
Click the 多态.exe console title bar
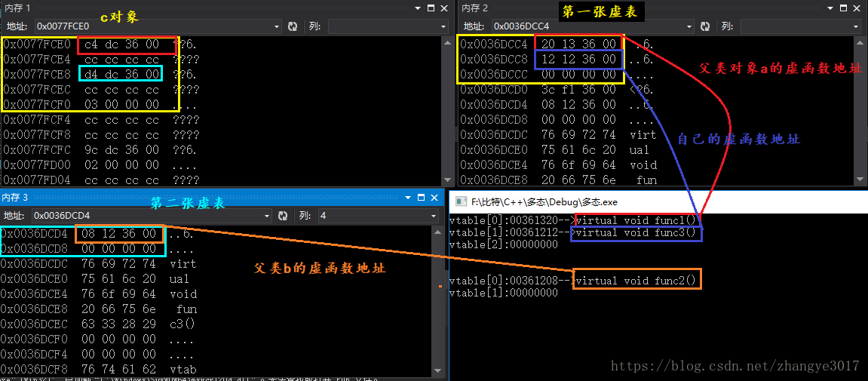658,201
